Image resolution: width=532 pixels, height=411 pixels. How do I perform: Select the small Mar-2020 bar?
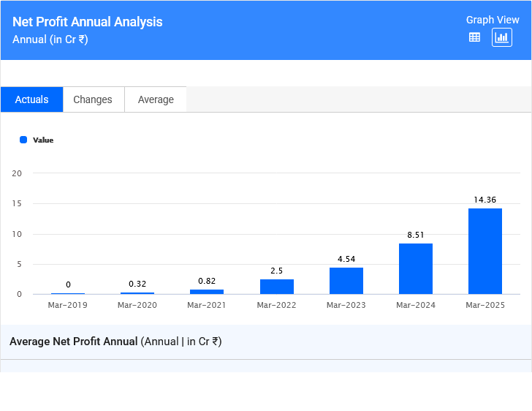[x=137, y=293]
